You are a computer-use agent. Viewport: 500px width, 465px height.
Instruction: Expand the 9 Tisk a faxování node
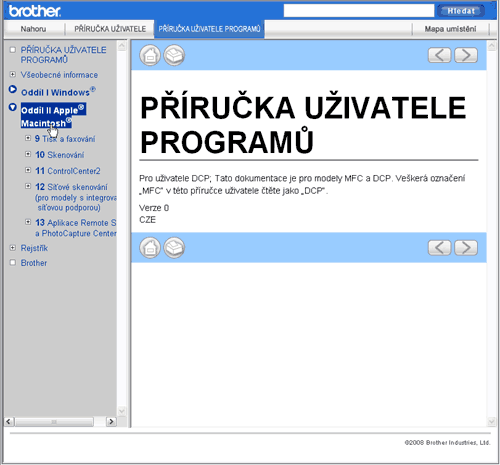pyautogui.click(x=28, y=138)
